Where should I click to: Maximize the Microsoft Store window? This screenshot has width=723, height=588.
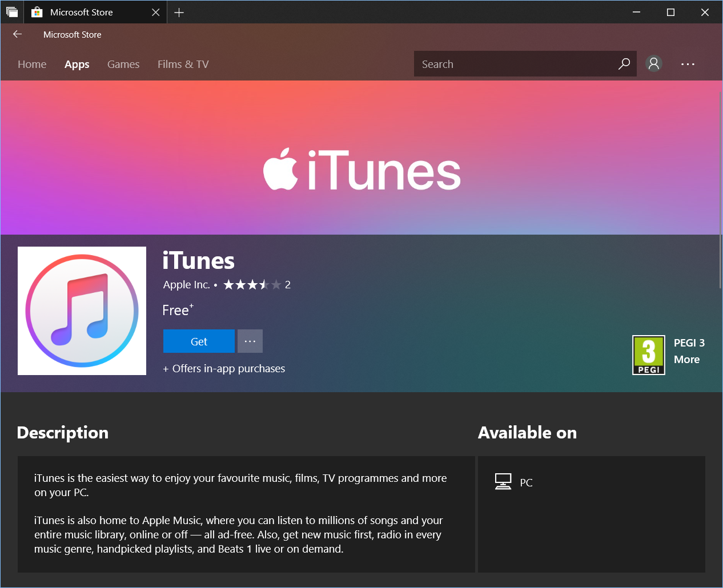(x=670, y=12)
